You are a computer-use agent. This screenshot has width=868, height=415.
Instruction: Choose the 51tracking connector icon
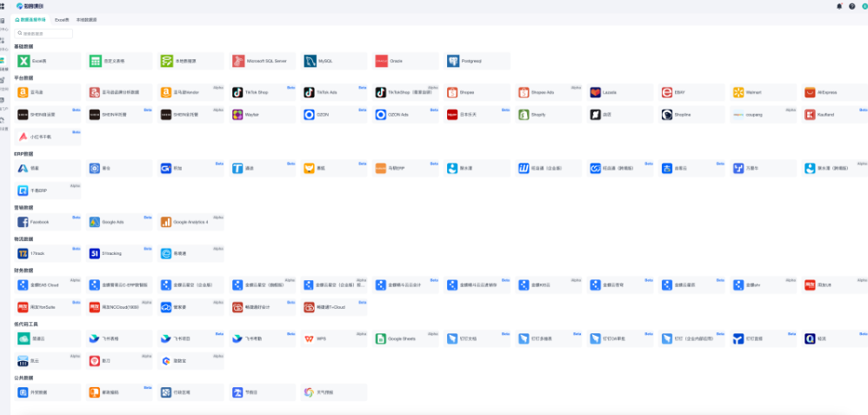point(95,254)
